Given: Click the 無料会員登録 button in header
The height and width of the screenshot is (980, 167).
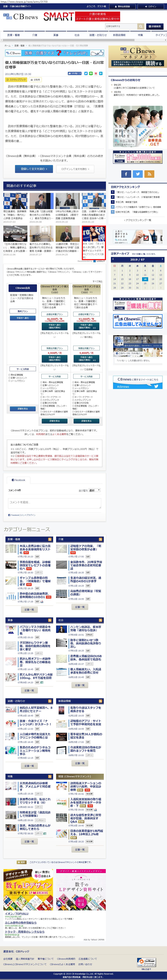Looking at the screenshot, I should tap(122, 6).
